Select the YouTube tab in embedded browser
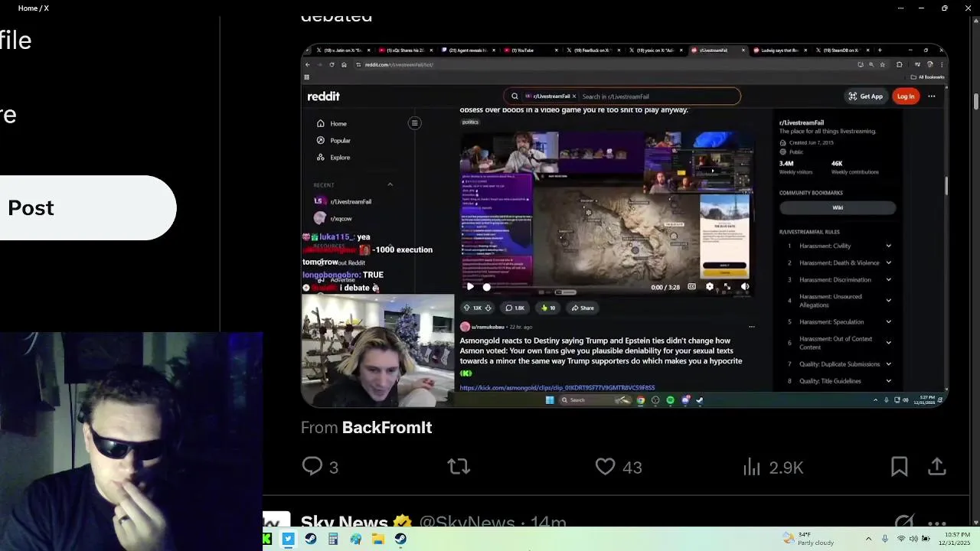 (530, 51)
